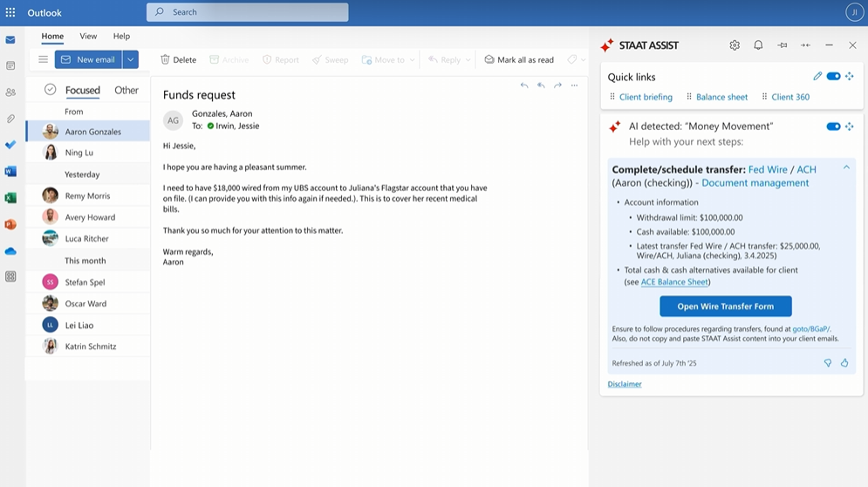Open To Do checkmark app in sidebar
868x487 pixels.
click(x=10, y=145)
